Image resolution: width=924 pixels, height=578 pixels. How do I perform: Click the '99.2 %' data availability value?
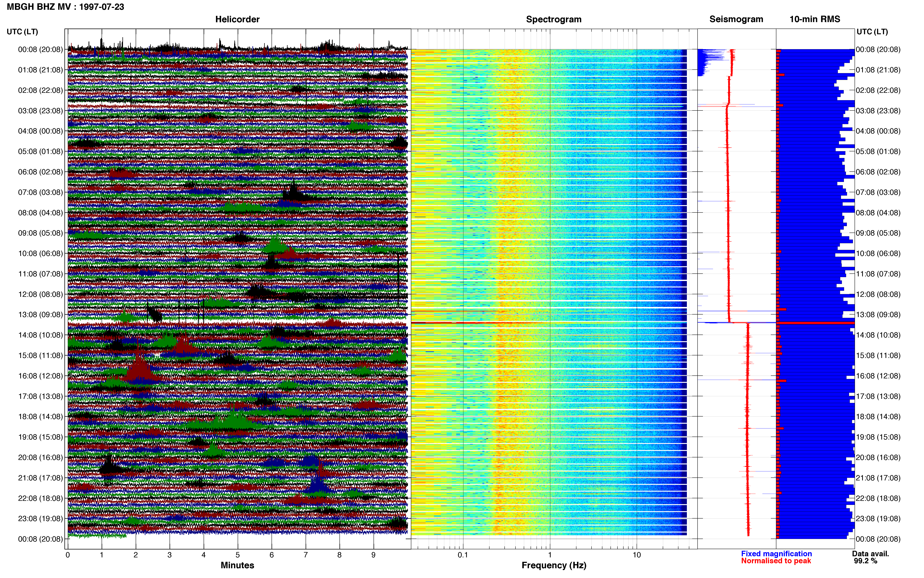point(865,561)
